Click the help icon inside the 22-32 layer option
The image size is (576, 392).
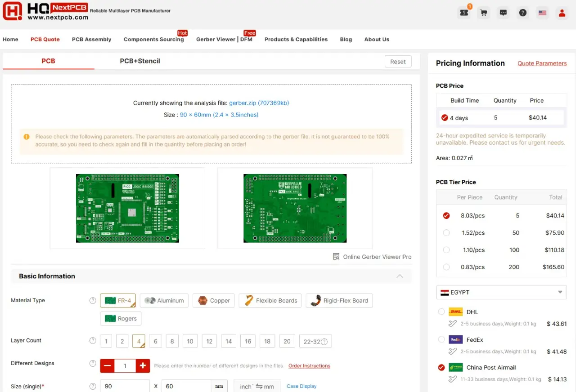click(324, 342)
